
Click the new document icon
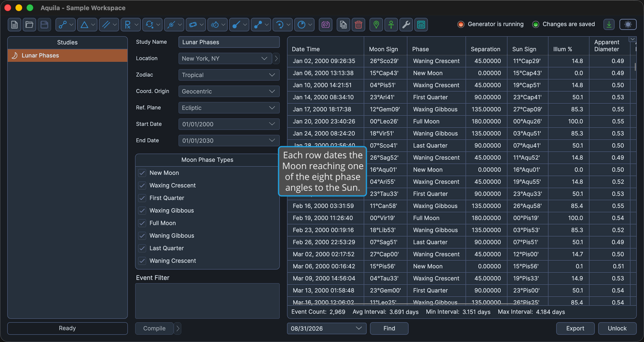pyautogui.click(x=14, y=25)
